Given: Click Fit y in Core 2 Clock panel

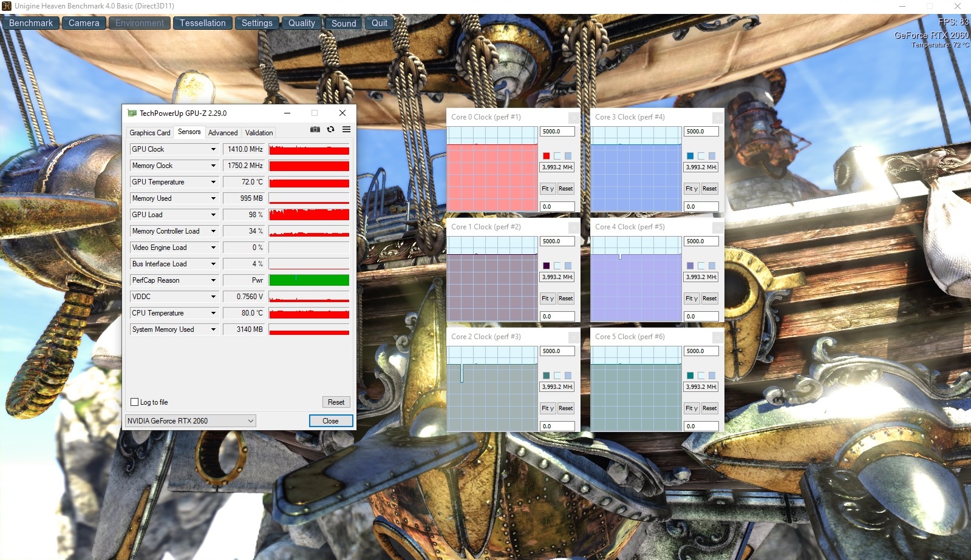Looking at the screenshot, I should (548, 408).
